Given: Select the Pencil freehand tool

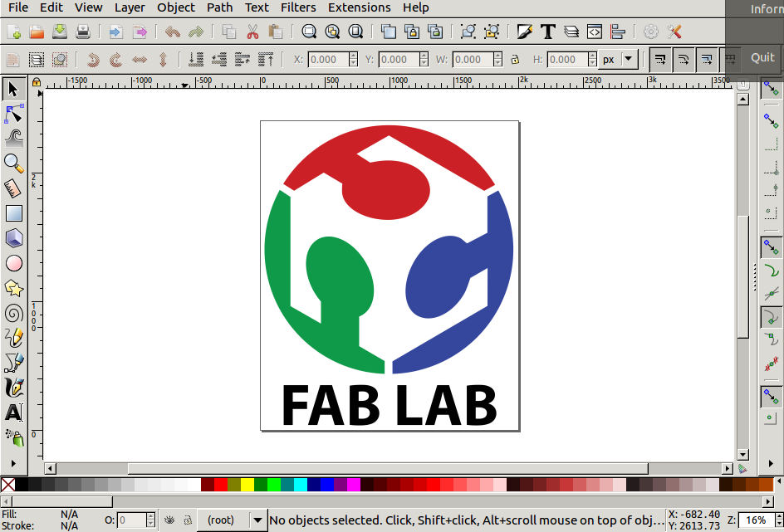Looking at the screenshot, I should [13, 338].
